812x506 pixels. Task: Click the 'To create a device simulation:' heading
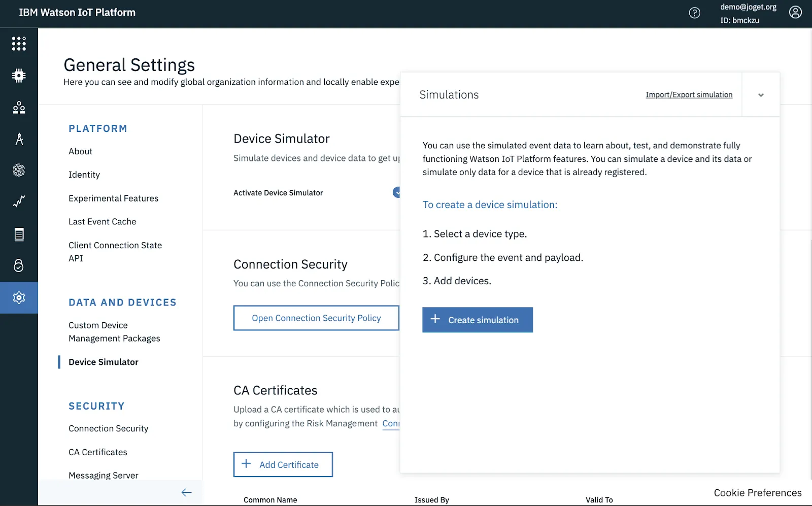tap(490, 205)
